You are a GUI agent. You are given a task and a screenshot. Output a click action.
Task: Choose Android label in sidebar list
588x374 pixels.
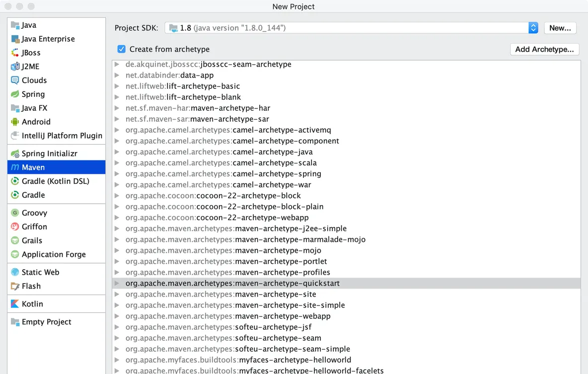[36, 122]
